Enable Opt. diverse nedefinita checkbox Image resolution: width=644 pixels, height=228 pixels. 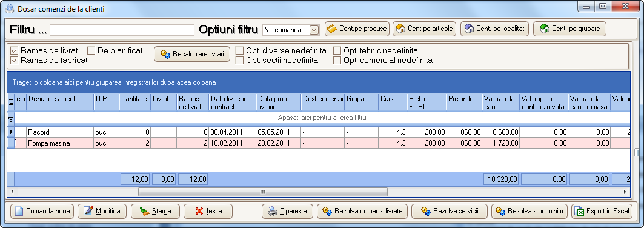239,51
